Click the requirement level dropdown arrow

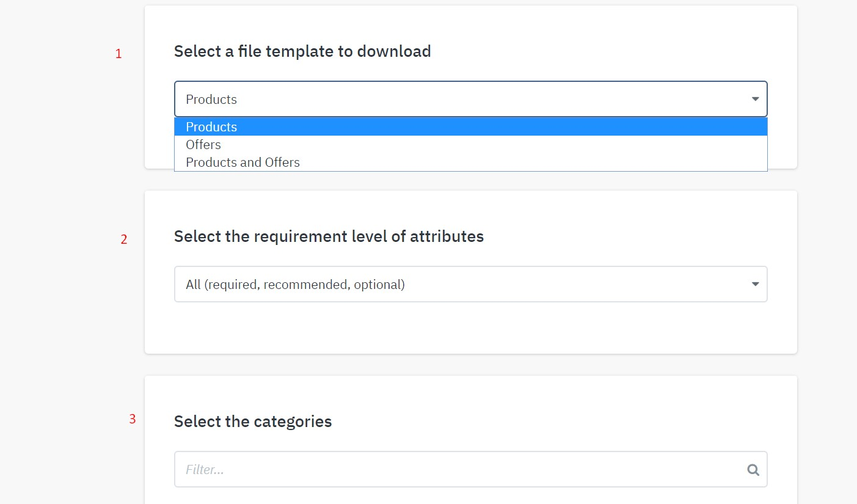(756, 284)
